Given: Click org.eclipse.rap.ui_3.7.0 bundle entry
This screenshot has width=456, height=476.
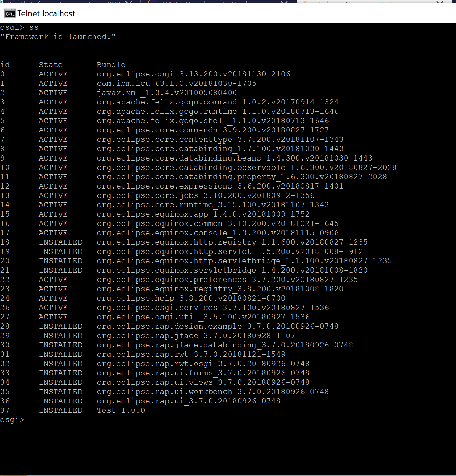Looking at the screenshot, I should coord(189,401).
